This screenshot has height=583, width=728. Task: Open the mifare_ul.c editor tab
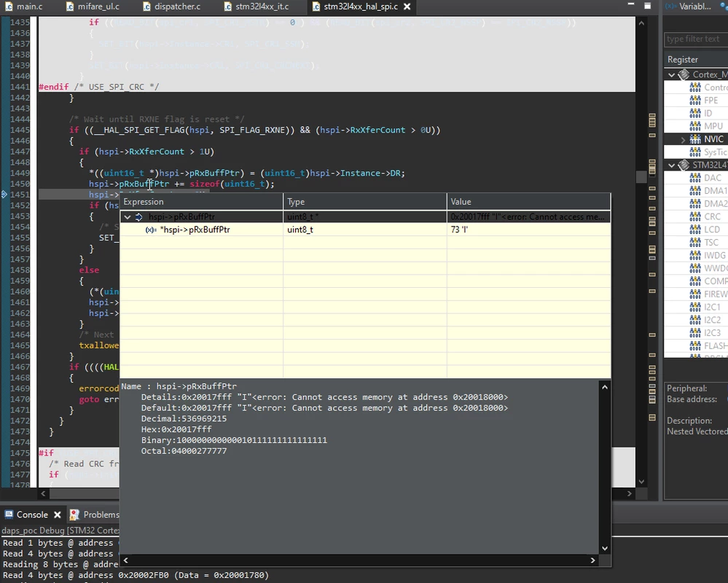[93, 7]
